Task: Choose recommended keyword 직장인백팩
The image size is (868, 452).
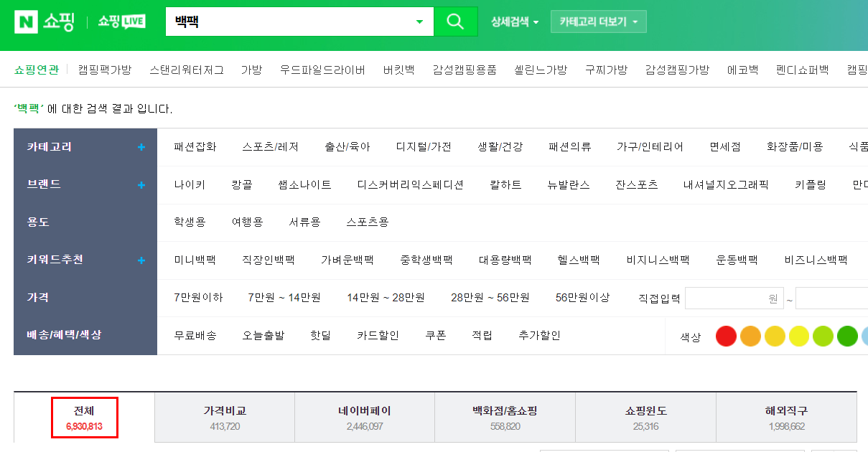Action: (269, 260)
